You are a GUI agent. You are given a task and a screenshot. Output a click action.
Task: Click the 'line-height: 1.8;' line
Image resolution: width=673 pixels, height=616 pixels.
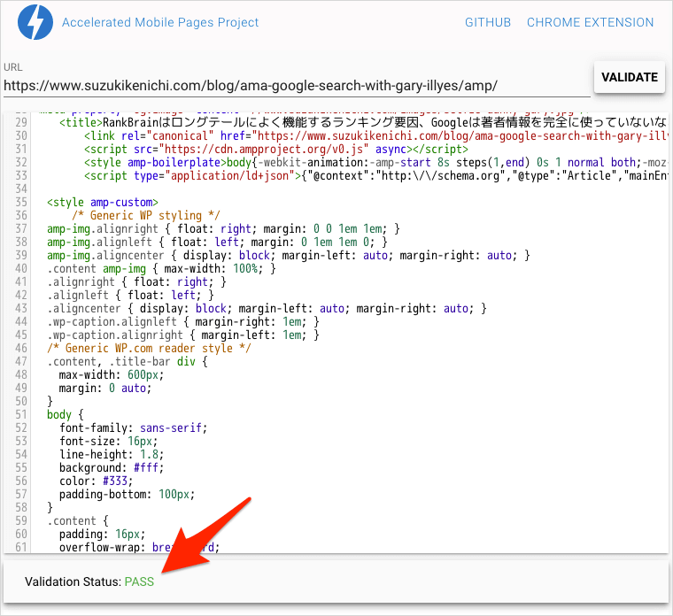click(112, 455)
